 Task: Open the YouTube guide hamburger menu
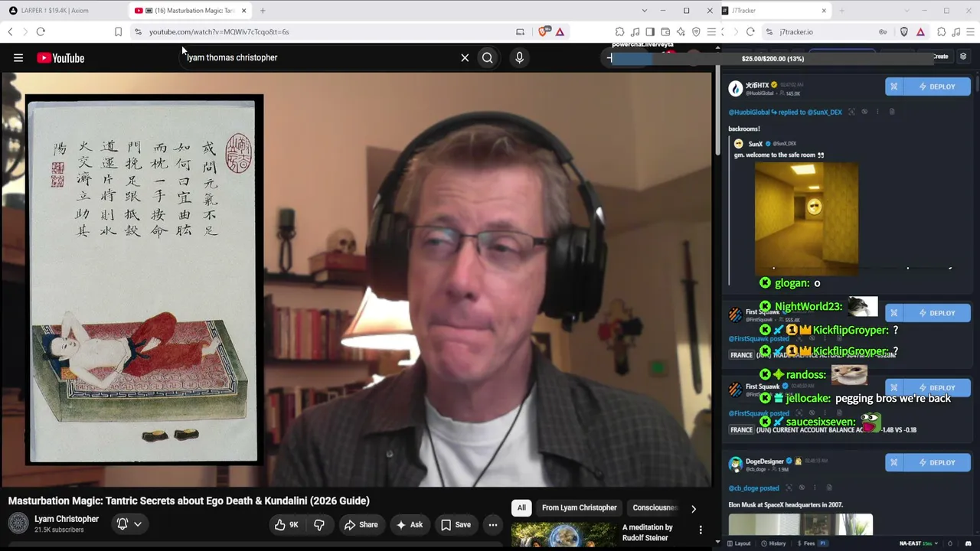[18, 57]
